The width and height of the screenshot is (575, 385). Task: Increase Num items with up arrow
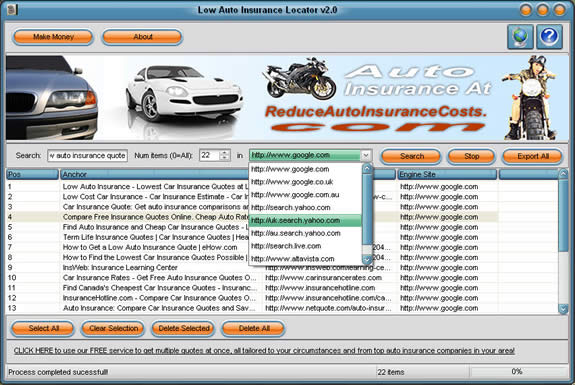pos(224,153)
